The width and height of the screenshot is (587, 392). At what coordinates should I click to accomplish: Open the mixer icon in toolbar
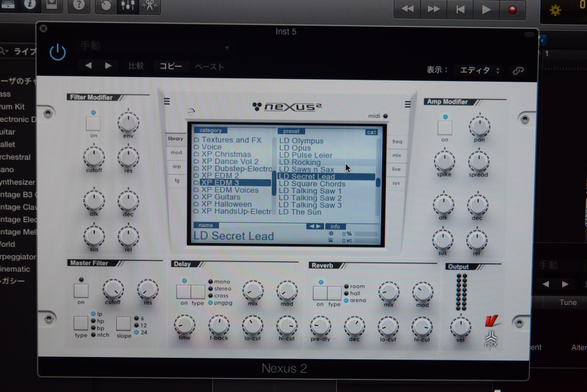click(128, 5)
